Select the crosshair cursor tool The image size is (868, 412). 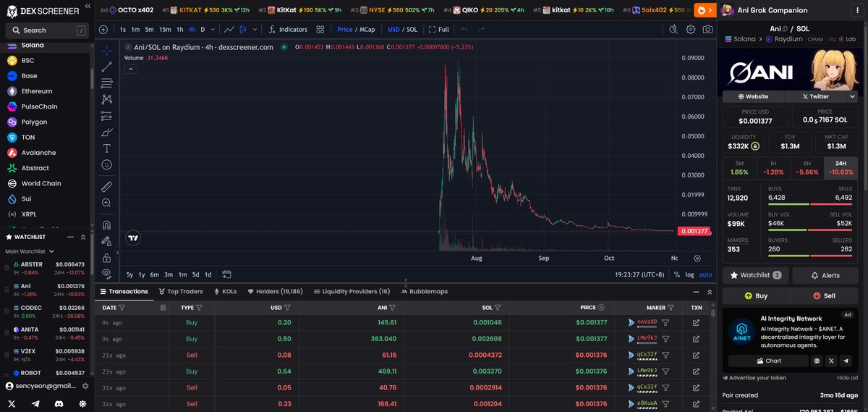107,51
